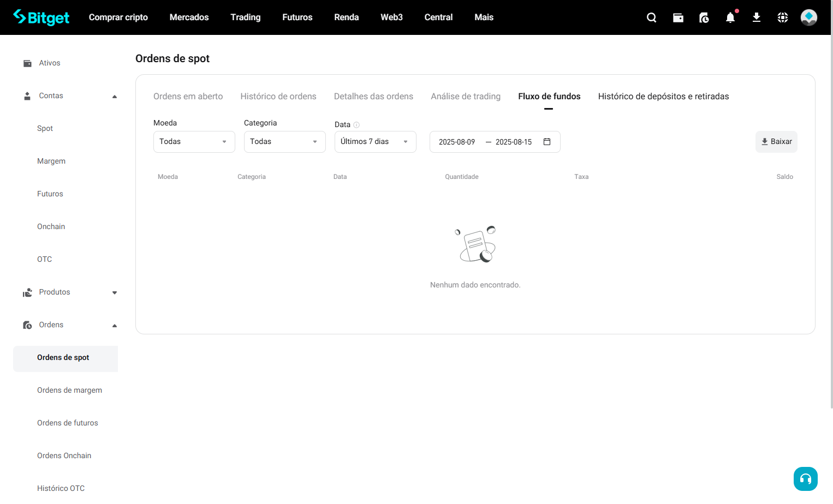Click the end date 2025-08-15 field

click(x=514, y=142)
